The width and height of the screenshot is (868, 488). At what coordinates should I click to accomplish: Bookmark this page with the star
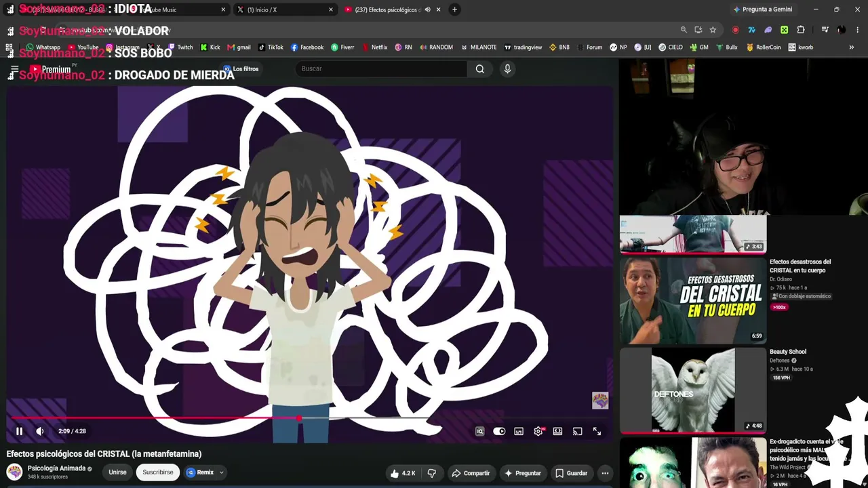click(x=713, y=30)
